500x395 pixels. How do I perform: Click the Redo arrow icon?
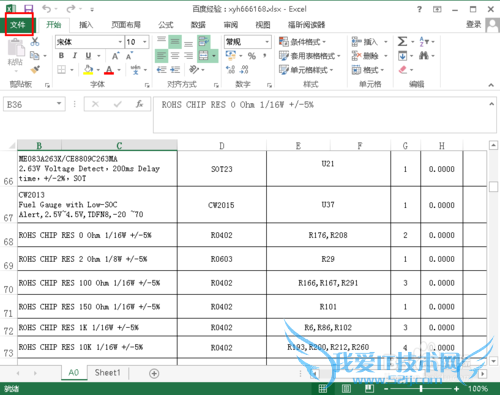pyautogui.click(x=71, y=9)
